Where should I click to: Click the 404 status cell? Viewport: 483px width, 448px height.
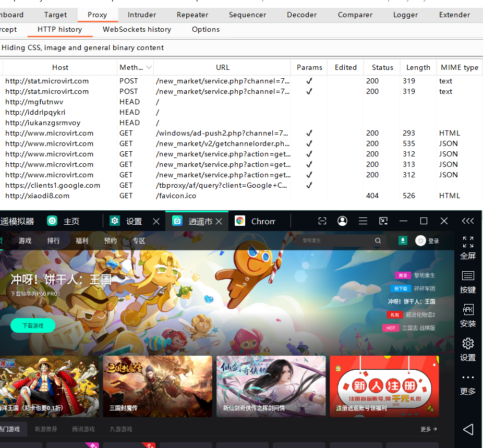coord(372,196)
